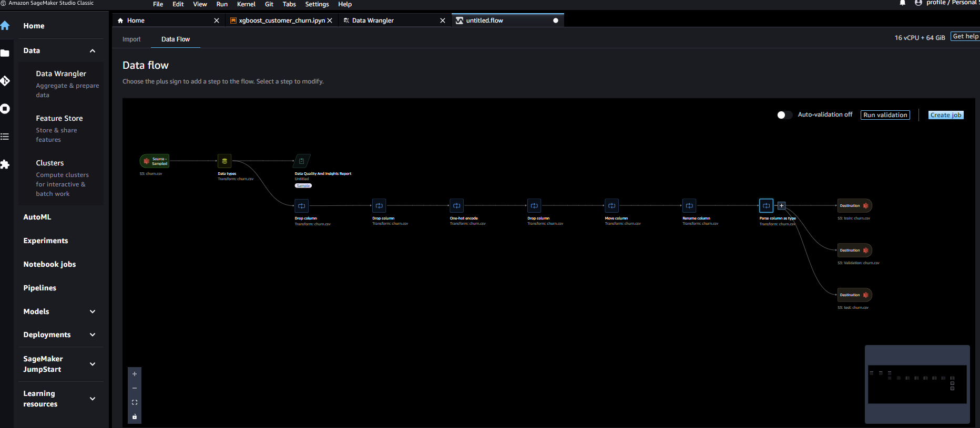Toggle canvas lock icon

135,416
